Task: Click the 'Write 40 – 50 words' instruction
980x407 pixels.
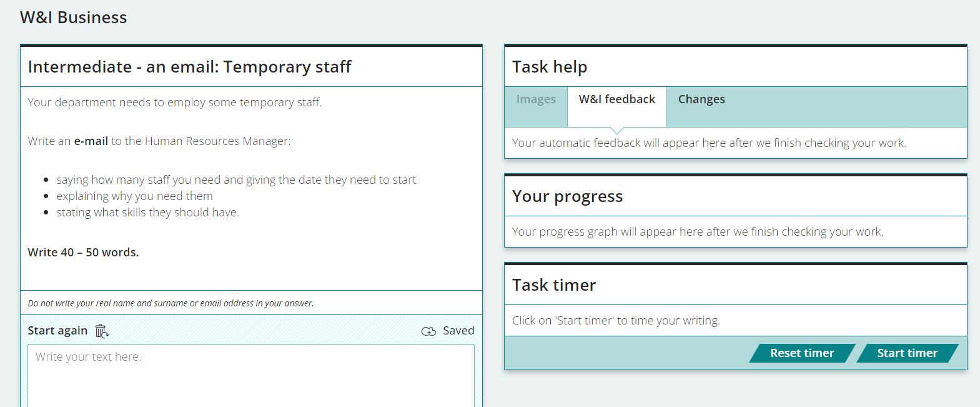Action: 83,253
